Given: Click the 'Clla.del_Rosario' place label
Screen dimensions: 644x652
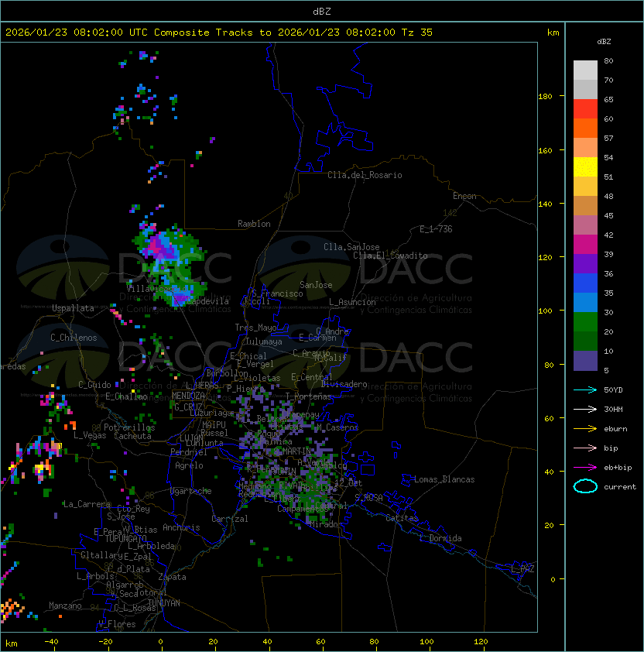Looking at the screenshot, I should tap(365, 175).
